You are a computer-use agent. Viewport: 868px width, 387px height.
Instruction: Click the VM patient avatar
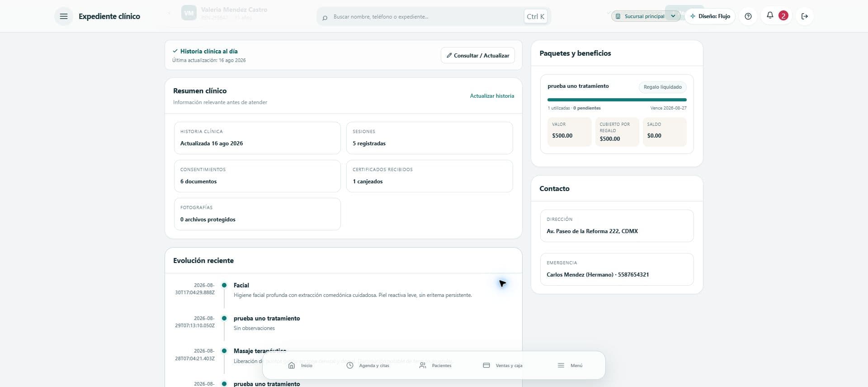point(189,13)
